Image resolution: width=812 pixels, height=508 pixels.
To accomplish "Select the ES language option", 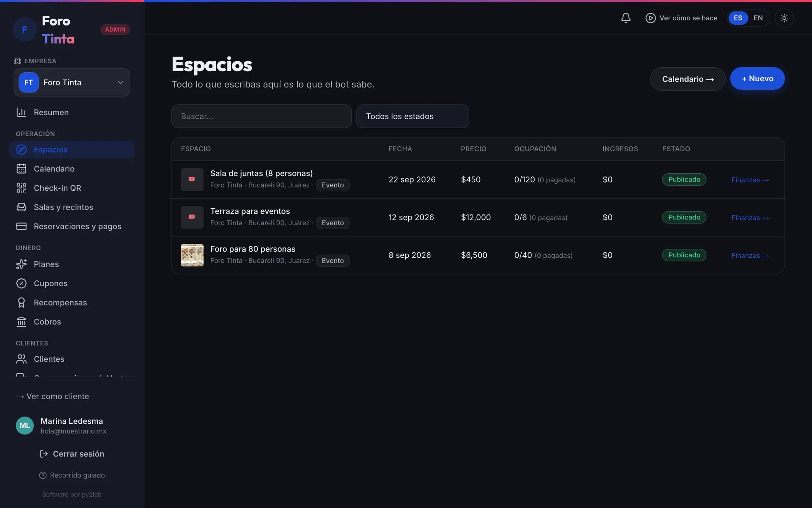I will [738, 18].
